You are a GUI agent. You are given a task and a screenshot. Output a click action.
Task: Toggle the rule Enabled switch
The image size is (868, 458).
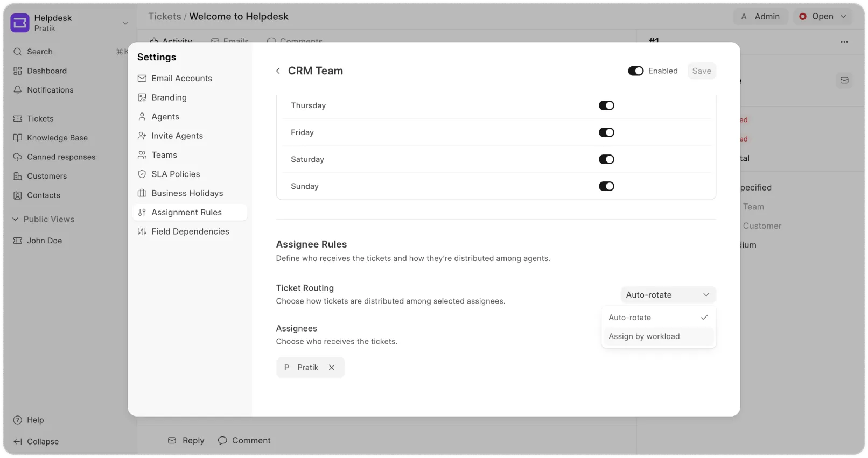tap(635, 71)
